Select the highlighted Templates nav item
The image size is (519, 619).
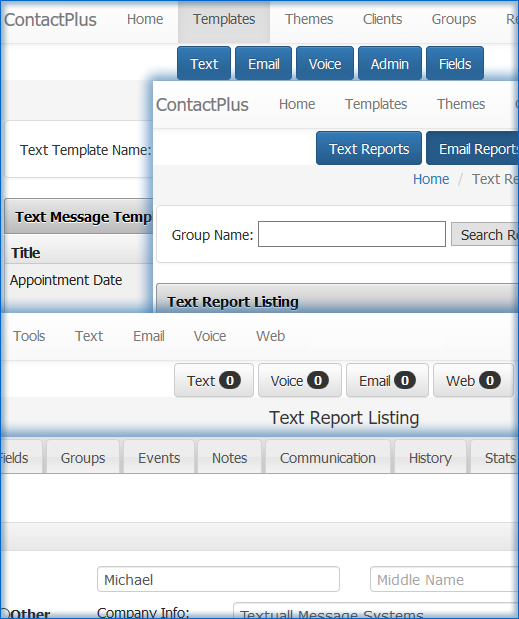[224, 21]
